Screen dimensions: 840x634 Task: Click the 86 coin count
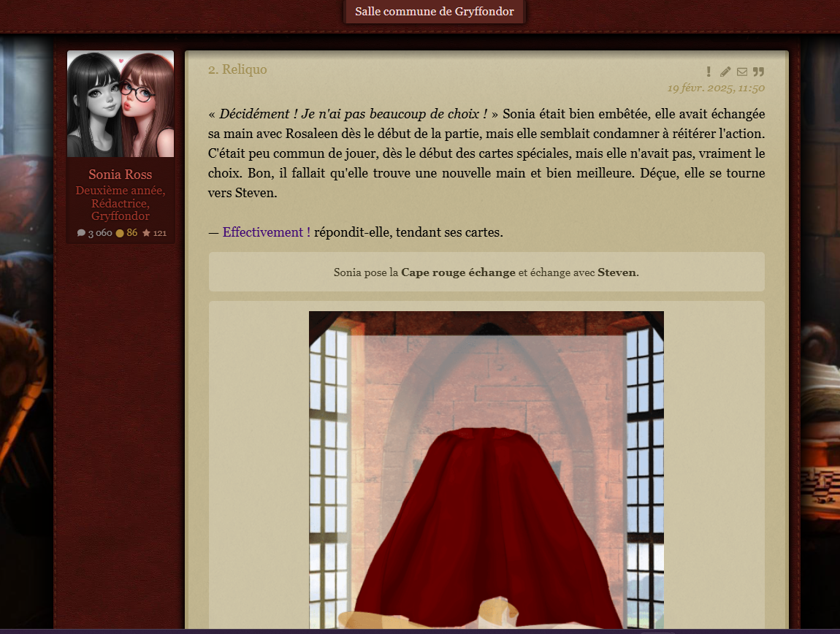pyautogui.click(x=132, y=233)
